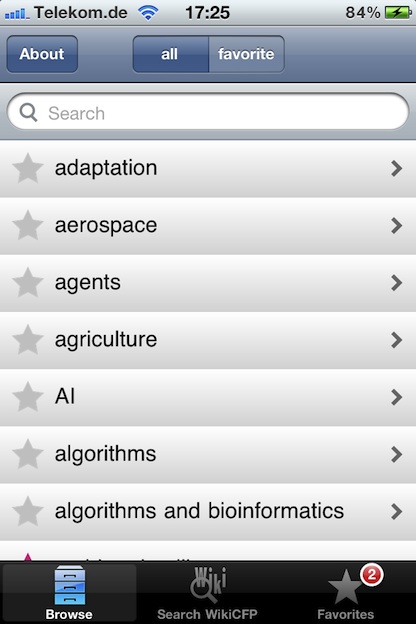
Task: Star the aerospace category
Action: (28, 225)
